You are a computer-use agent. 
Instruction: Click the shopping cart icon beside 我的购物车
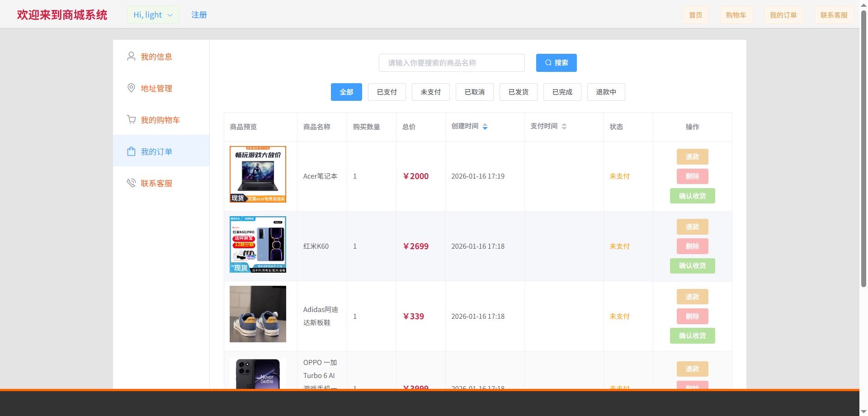pyautogui.click(x=131, y=119)
